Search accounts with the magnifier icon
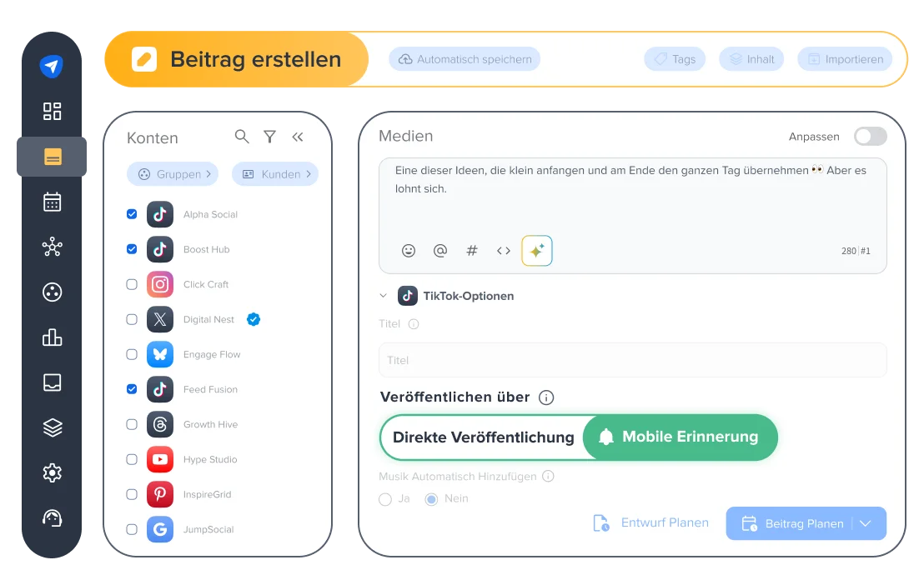The height and width of the screenshot is (580, 924). tap(242, 137)
